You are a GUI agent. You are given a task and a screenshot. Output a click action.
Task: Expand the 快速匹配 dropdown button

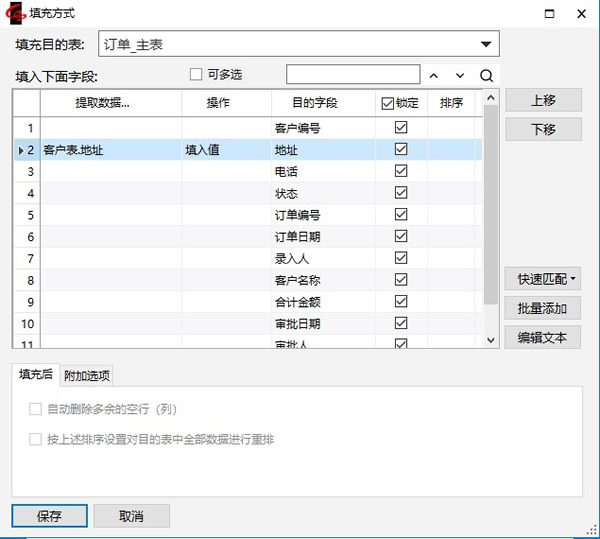pos(543,279)
